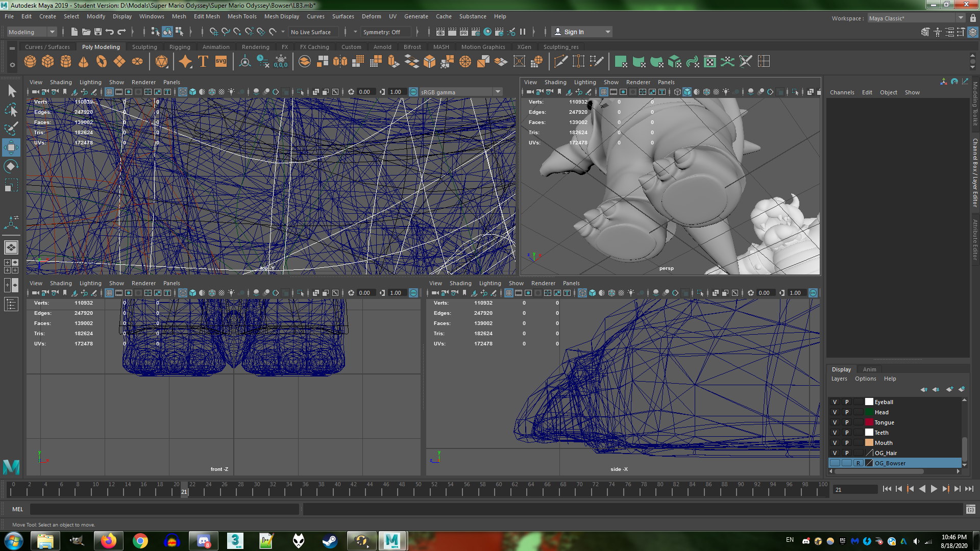Click the Head layer green color swatch
The height and width of the screenshot is (551, 980).
[x=869, y=412]
